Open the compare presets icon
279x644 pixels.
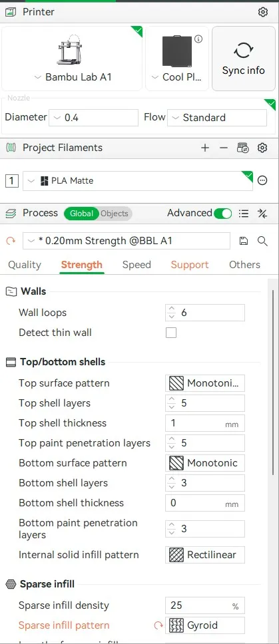[262, 213]
